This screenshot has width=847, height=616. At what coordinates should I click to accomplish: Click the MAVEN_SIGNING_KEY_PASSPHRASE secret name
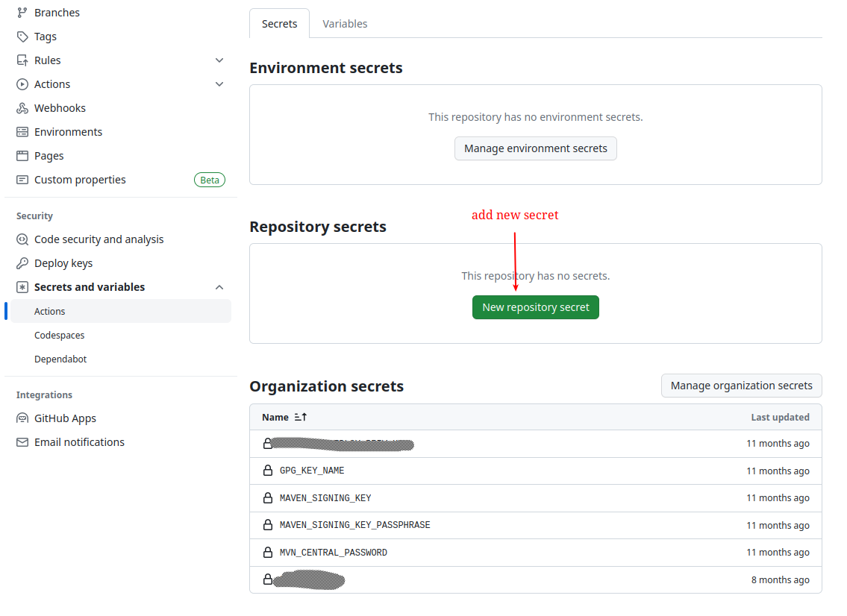click(x=355, y=525)
